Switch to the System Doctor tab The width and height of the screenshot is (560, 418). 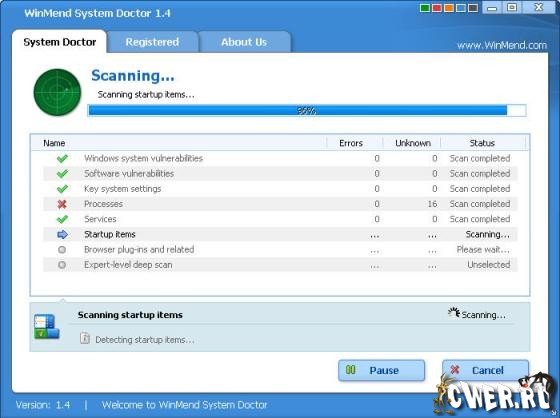coord(59,42)
